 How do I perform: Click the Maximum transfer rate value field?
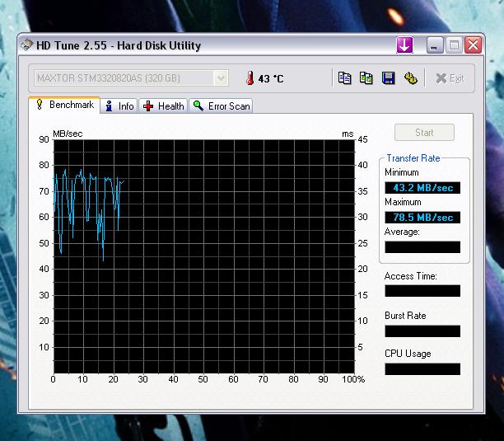pos(422,218)
